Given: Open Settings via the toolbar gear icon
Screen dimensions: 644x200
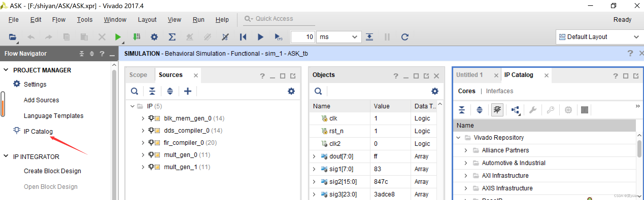Looking at the screenshot, I should [x=154, y=37].
